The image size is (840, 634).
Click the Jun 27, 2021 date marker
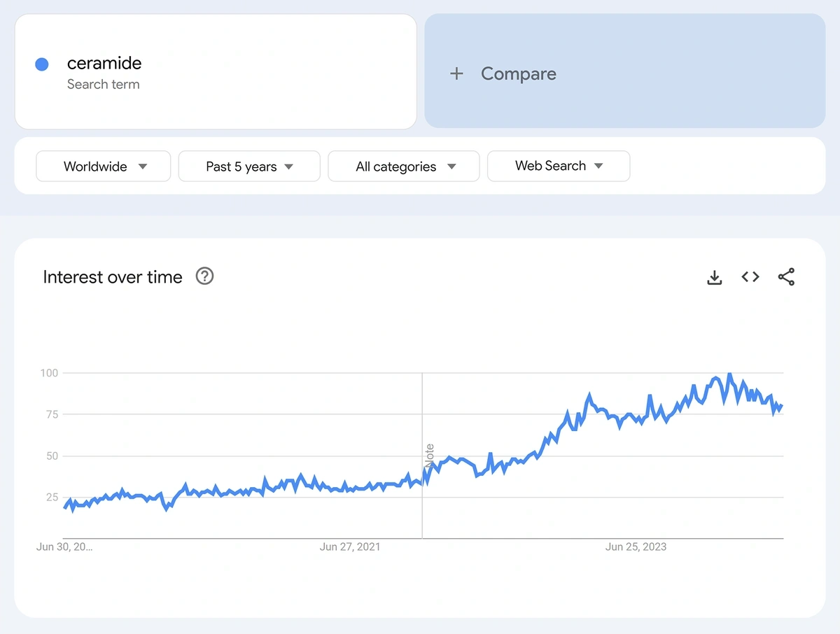click(350, 547)
